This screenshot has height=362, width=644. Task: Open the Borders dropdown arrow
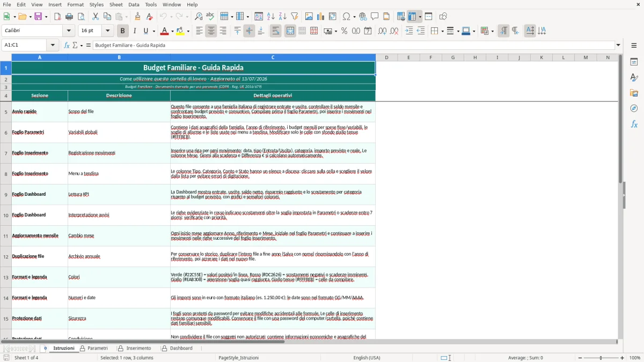442,31
